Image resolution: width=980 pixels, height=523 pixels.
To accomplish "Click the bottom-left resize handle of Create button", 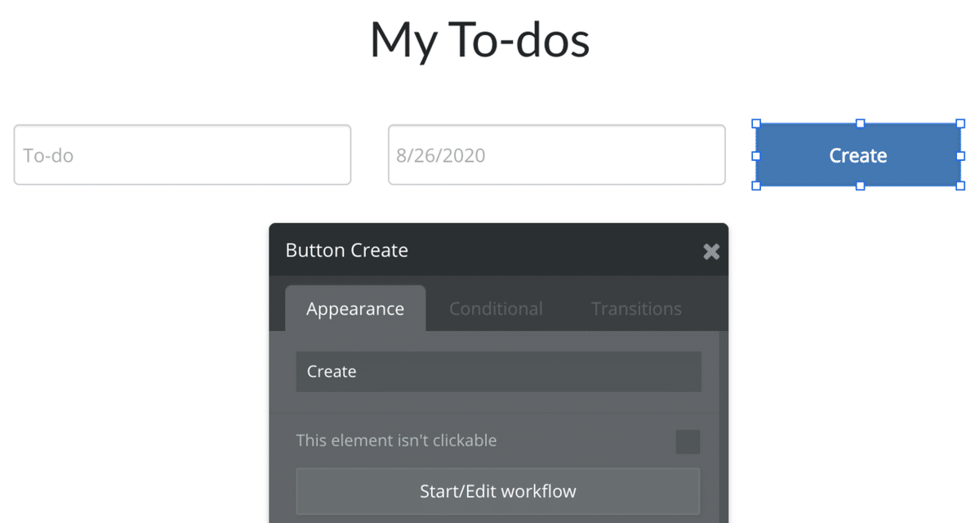I will 756,186.
